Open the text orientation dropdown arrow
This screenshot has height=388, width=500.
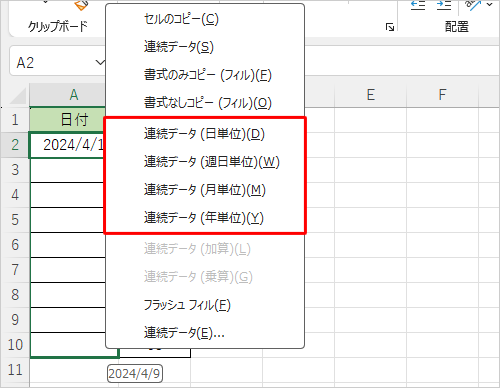tap(489, 4)
